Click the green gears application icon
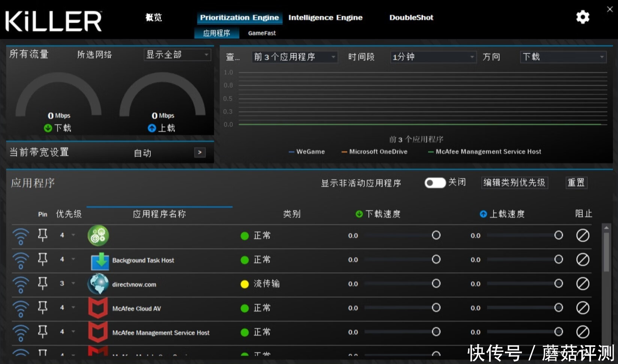 pyautogui.click(x=98, y=235)
